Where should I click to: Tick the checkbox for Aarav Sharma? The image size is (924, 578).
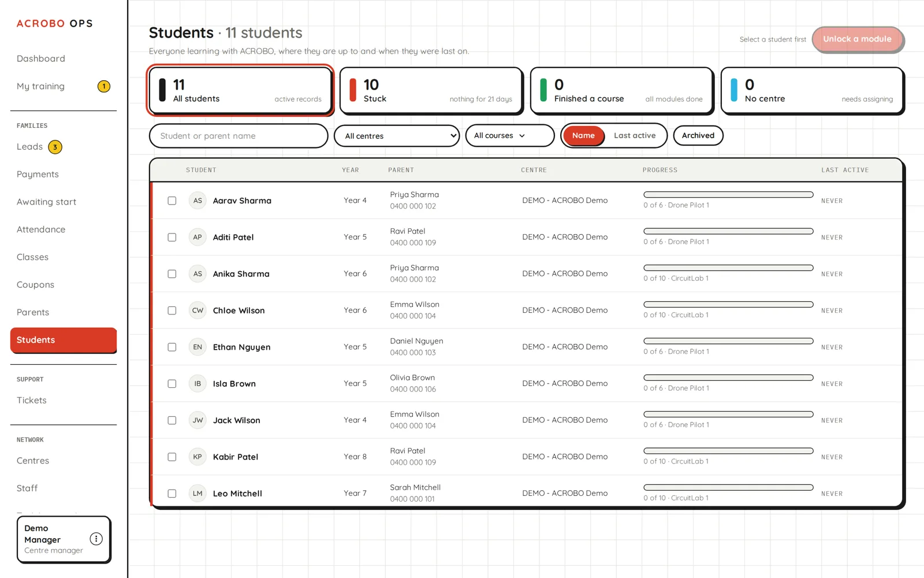[172, 201]
